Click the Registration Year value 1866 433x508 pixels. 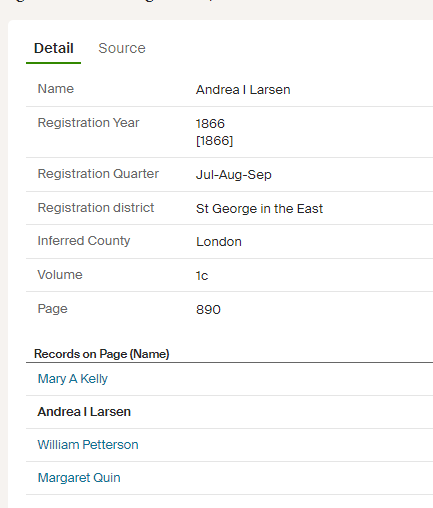point(210,124)
